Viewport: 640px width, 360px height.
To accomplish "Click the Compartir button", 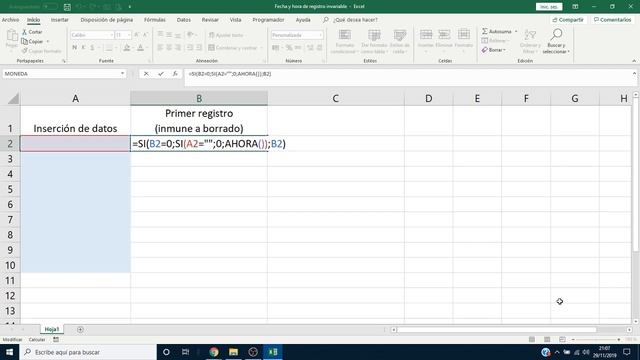I will coord(568,20).
